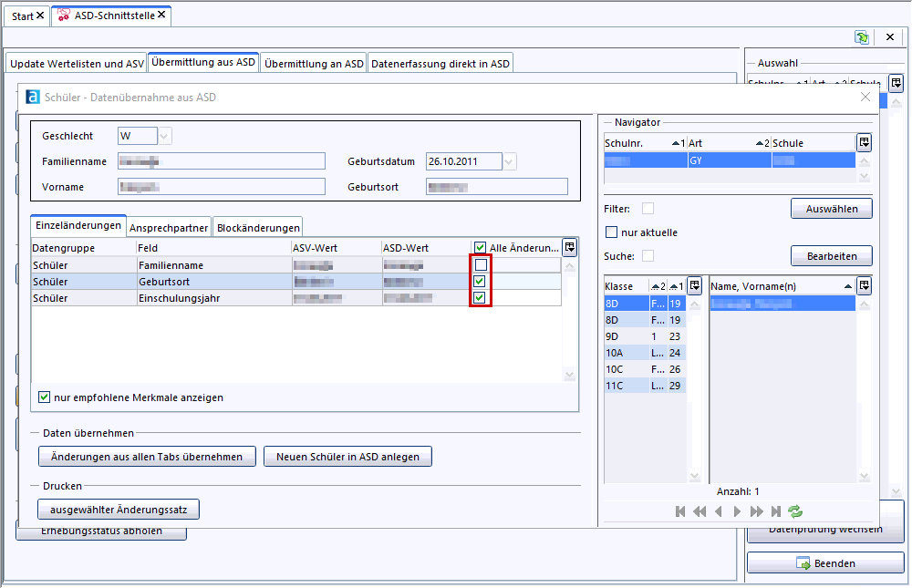
Task: Click the Beenden button
Action: (825, 563)
